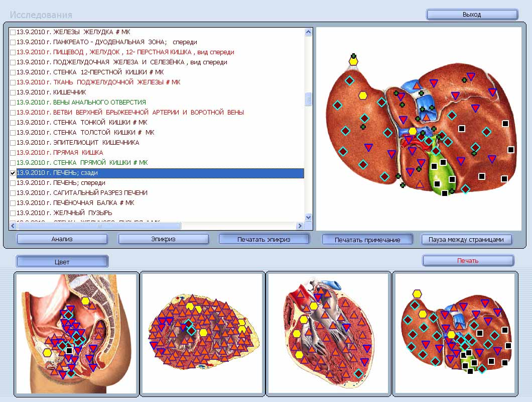Viewport: 532px width, 402px height.
Task: Open the pelvis sagittal section thumbnail
Action: pyautogui.click(x=76, y=333)
